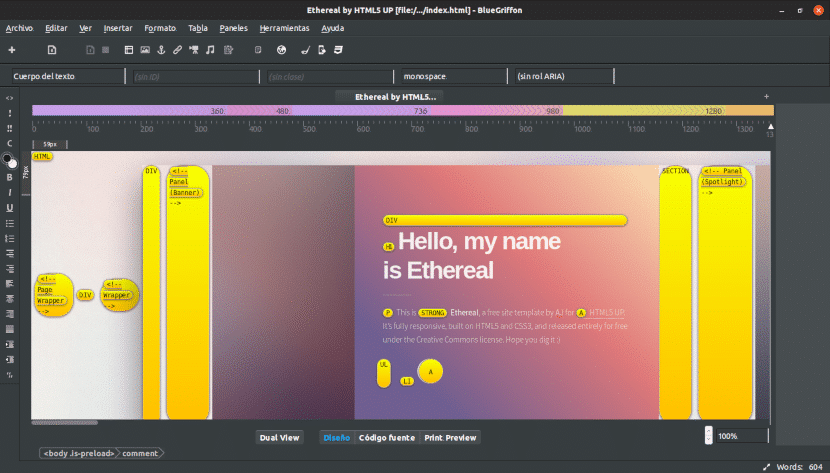Screen dimensions: 830x473
Task: Insert a table using the table icon
Action: pyautogui.click(x=129, y=50)
